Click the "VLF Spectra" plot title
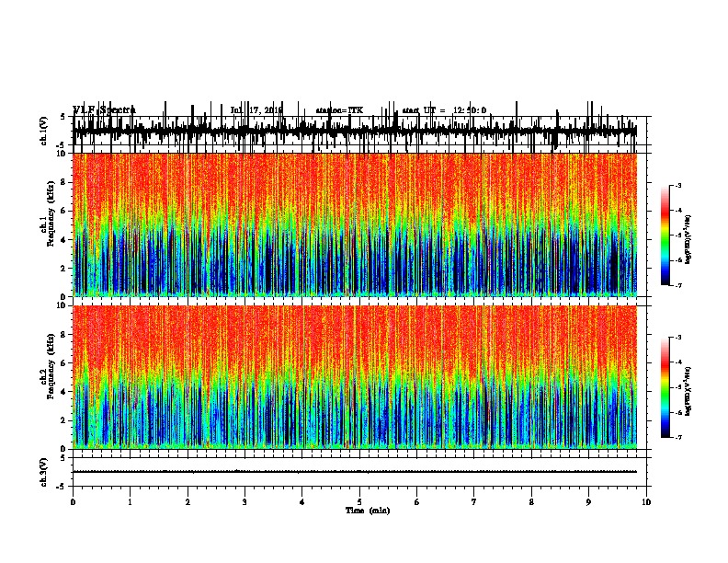 (x=104, y=110)
